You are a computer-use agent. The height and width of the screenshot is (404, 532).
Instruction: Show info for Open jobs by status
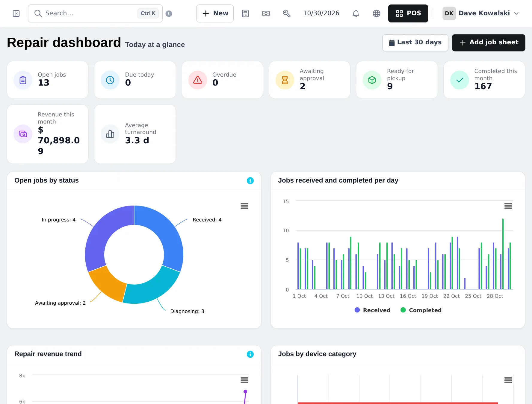coord(250,181)
